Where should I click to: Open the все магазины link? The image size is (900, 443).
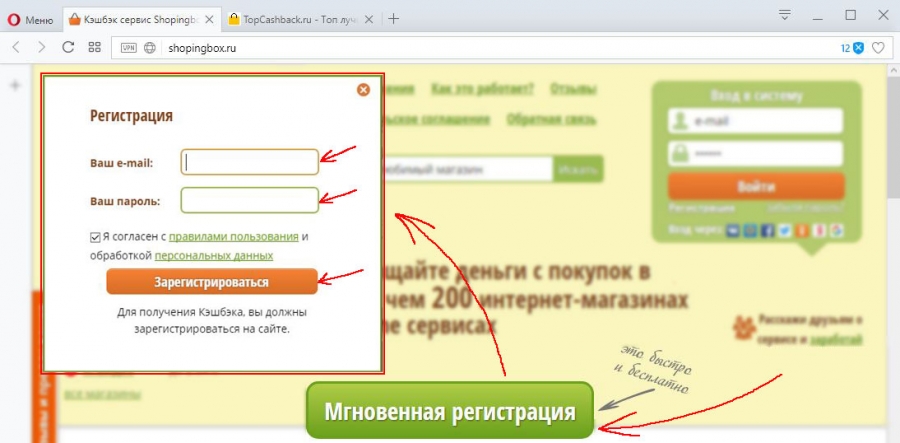pyautogui.click(x=102, y=394)
